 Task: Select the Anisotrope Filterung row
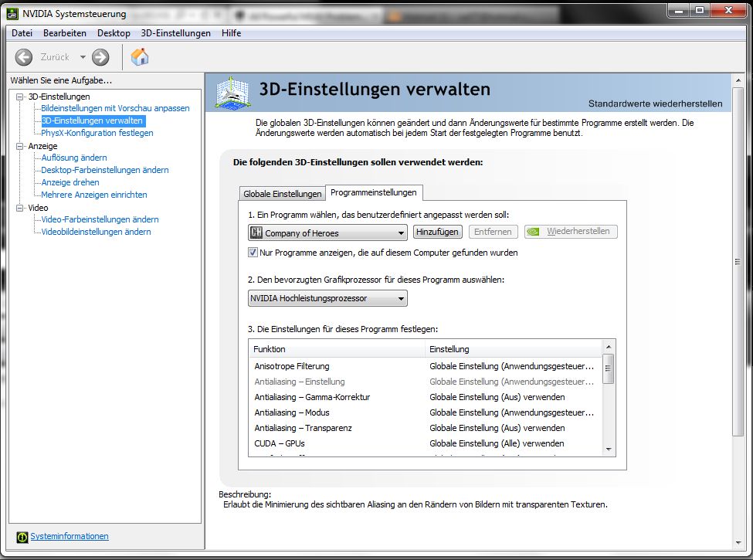coord(425,366)
